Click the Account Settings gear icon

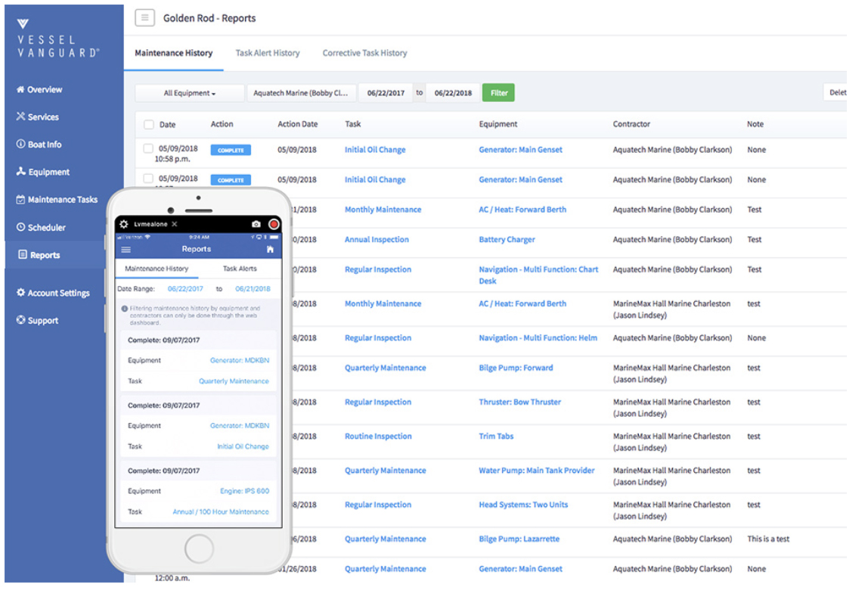point(20,292)
